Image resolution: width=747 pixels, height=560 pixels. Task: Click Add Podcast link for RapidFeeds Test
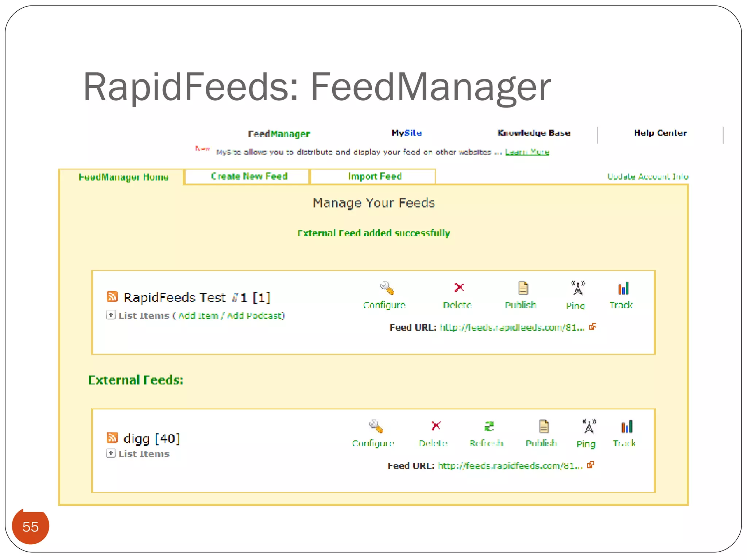[255, 315]
